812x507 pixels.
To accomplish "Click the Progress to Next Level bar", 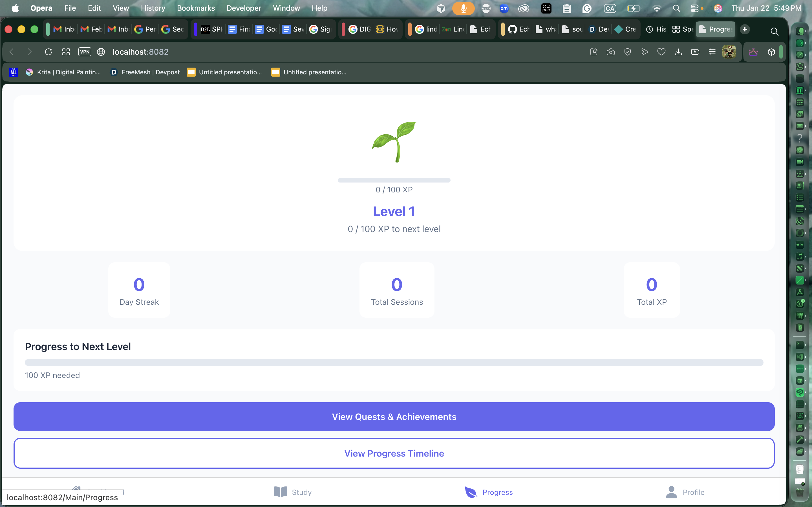I will (394, 363).
